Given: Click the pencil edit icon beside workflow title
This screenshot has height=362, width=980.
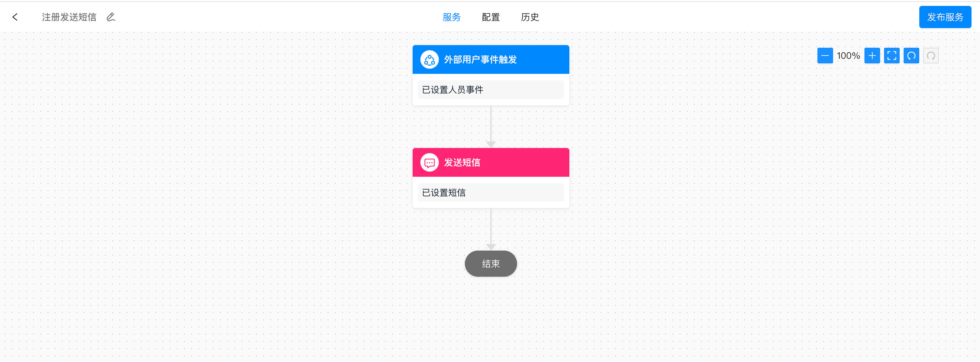Looking at the screenshot, I should point(110,17).
